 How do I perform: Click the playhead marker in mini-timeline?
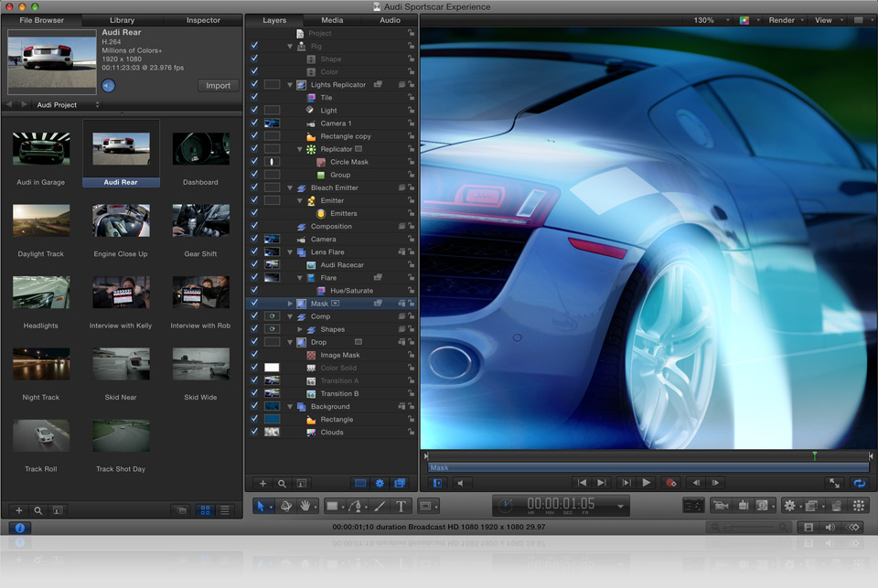(x=815, y=455)
